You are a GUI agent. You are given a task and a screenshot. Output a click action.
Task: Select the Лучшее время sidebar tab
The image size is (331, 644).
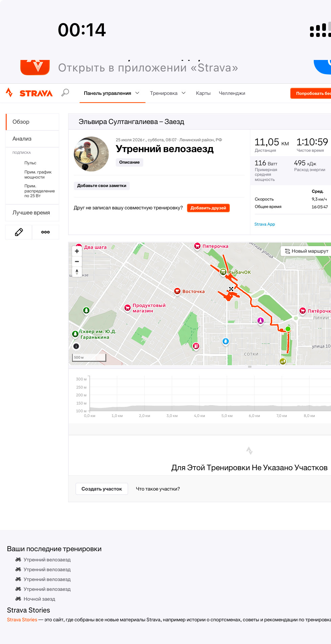click(x=32, y=213)
